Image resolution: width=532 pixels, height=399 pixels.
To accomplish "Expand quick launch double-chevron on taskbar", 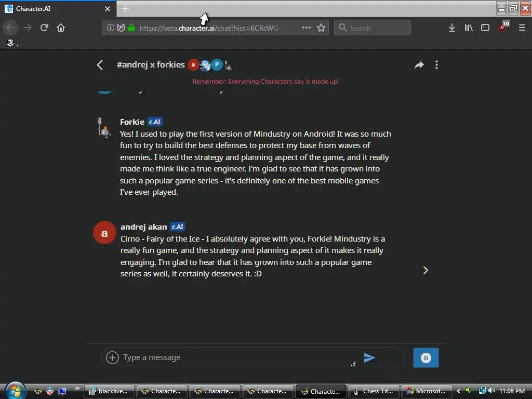I will (77, 389).
